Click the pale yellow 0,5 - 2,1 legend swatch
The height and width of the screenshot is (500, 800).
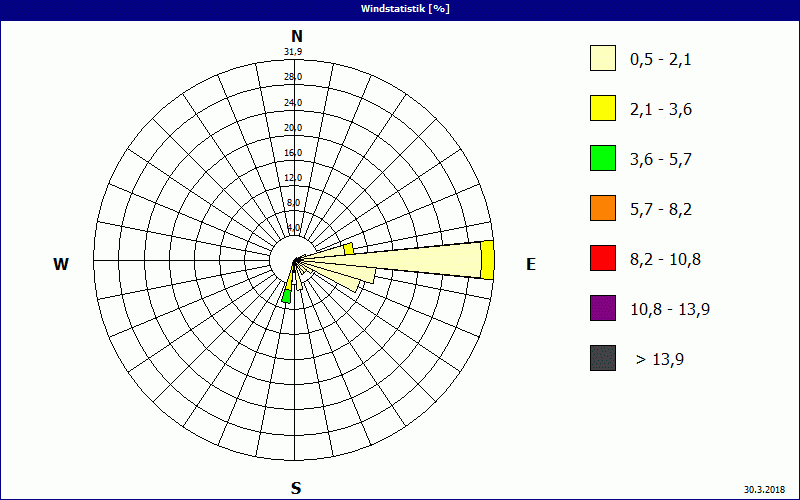coord(602,58)
